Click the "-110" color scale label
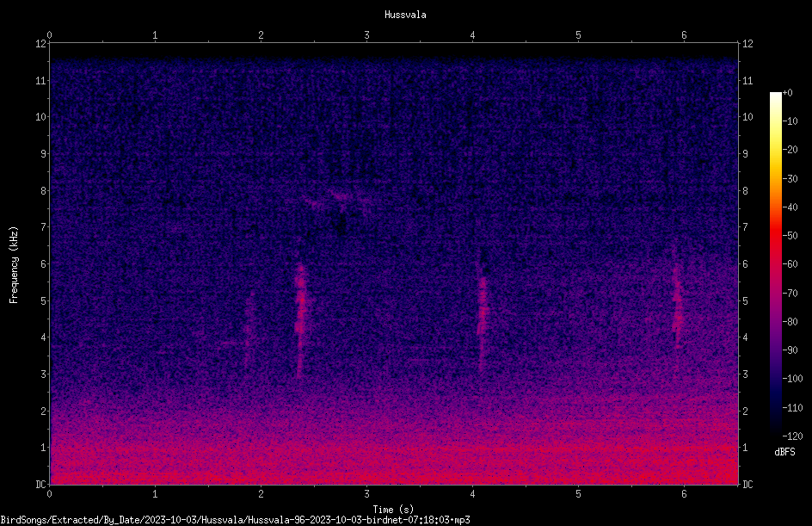This screenshot has width=812, height=526. (x=792, y=408)
